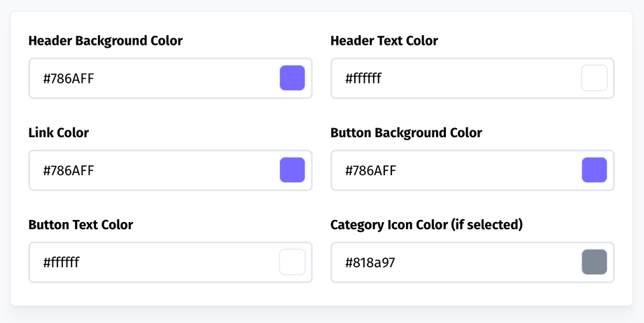Click the Header Text Color white swatch

594,78
